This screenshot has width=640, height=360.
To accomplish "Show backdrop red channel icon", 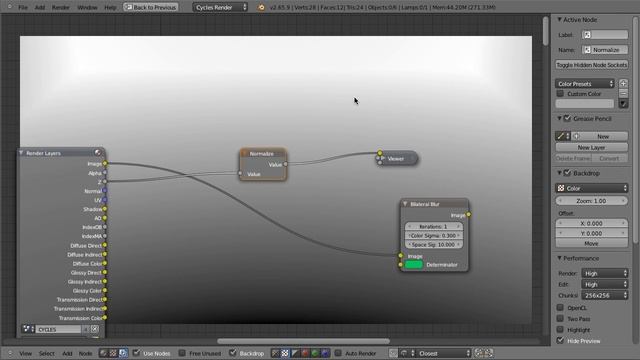I will (x=304, y=353).
